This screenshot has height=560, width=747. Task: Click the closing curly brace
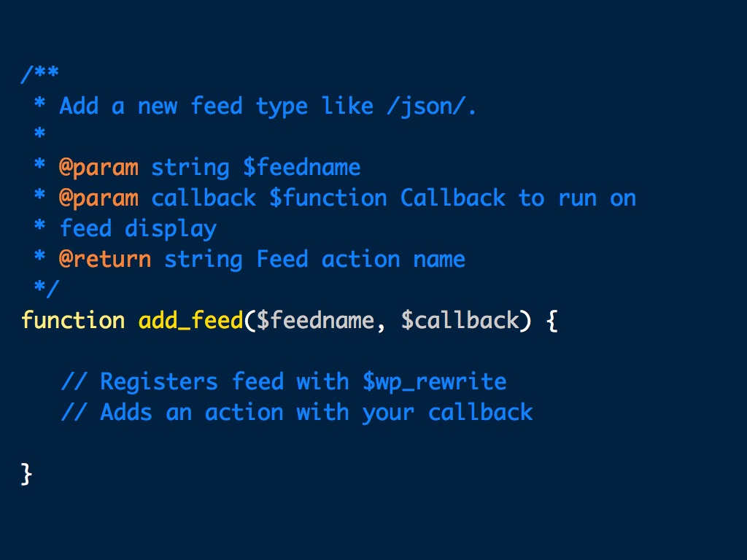click(27, 474)
